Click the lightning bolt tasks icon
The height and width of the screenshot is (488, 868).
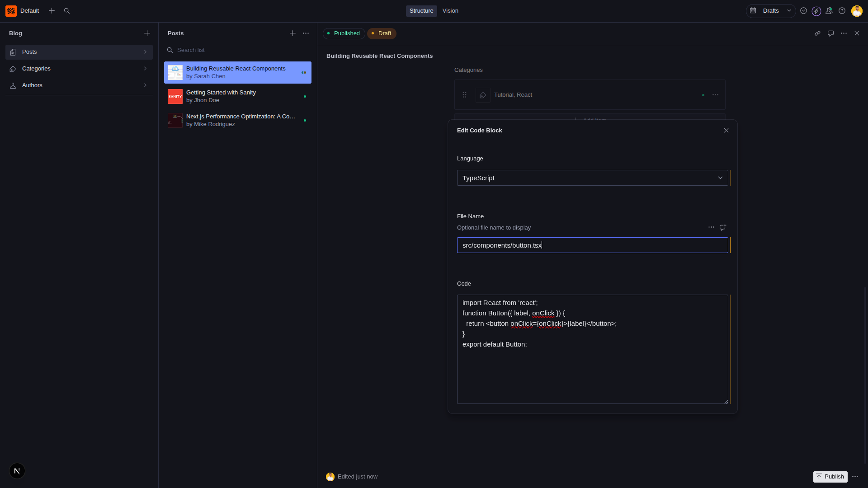pos(816,10)
